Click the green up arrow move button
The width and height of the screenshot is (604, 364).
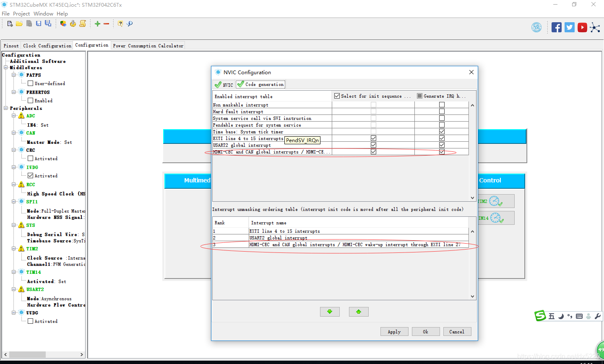359,312
